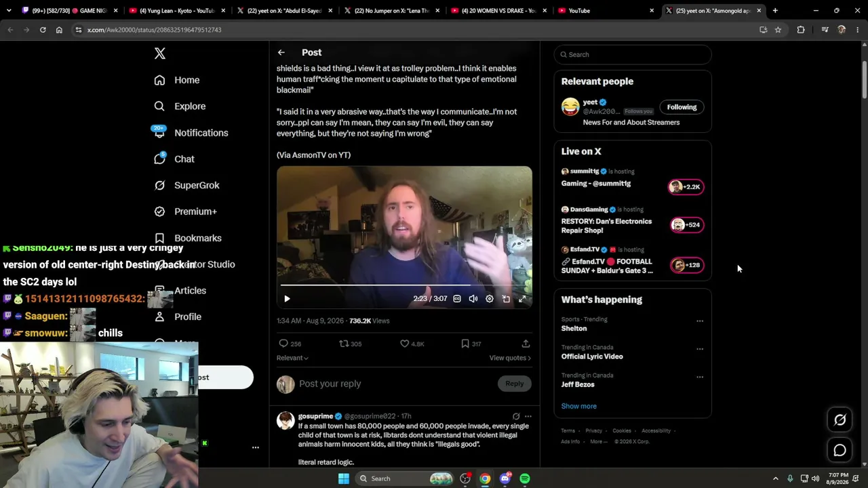The height and width of the screenshot is (488, 868).
Task: Open more options for Jeff Bezos trend
Action: (700, 377)
